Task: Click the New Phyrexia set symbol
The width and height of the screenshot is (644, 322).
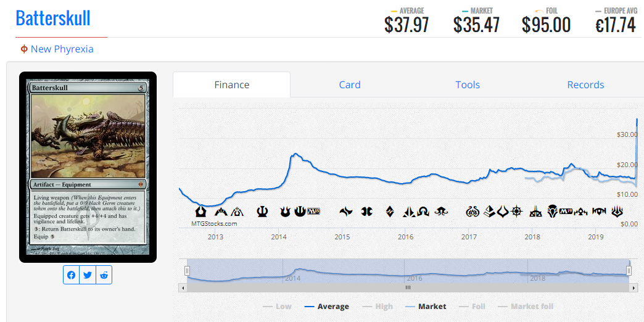Action: pyautogui.click(x=24, y=49)
